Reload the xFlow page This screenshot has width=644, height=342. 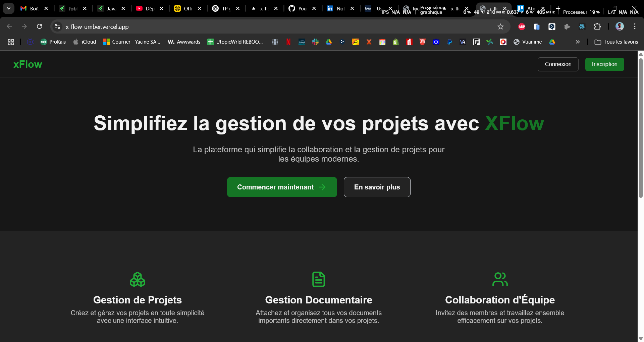tap(39, 26)
